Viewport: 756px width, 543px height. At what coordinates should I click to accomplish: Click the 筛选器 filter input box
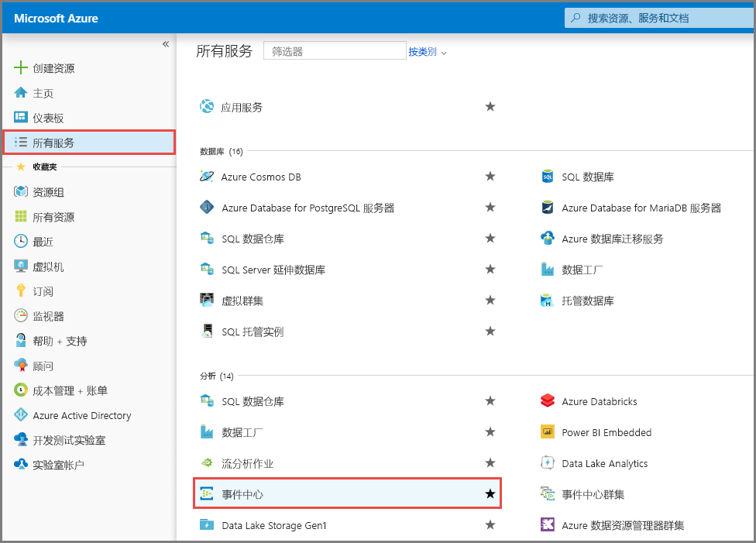[x=334, y=50]
